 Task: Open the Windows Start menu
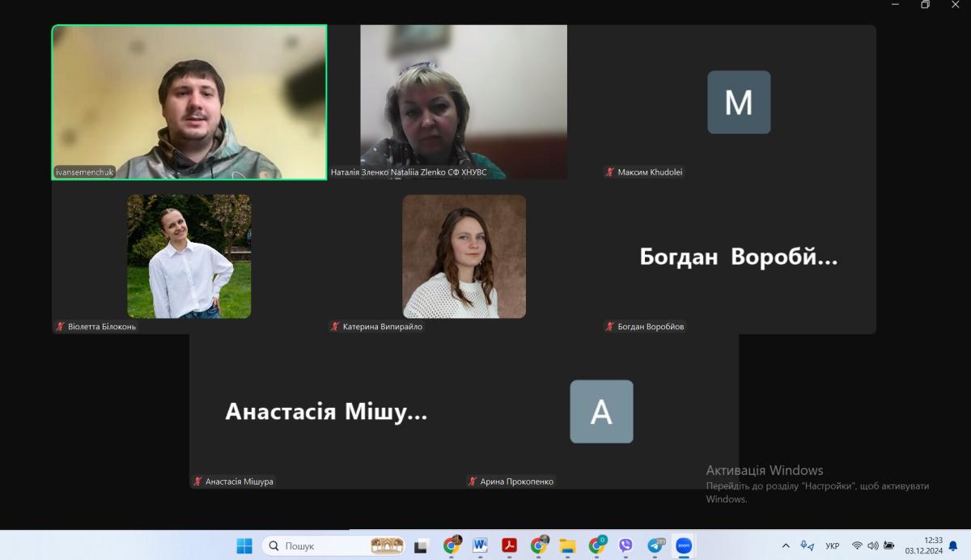point(244,546)
